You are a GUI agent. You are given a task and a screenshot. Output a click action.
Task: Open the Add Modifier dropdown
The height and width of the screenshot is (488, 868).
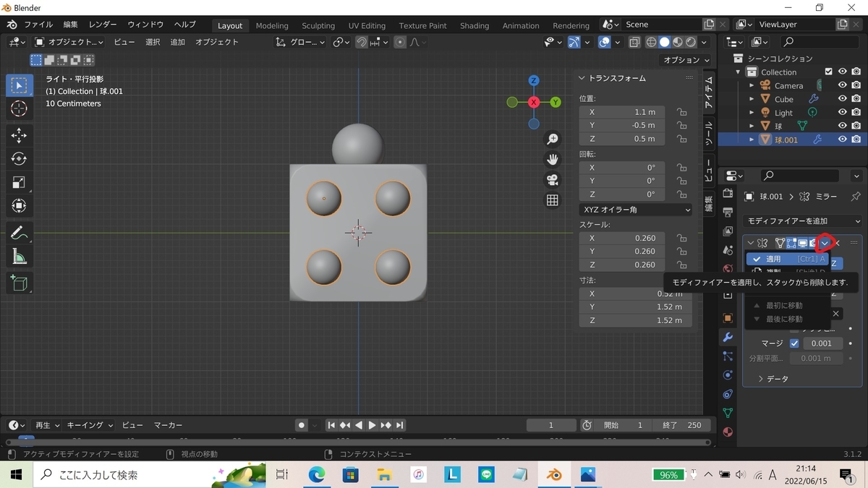point(803,221)
